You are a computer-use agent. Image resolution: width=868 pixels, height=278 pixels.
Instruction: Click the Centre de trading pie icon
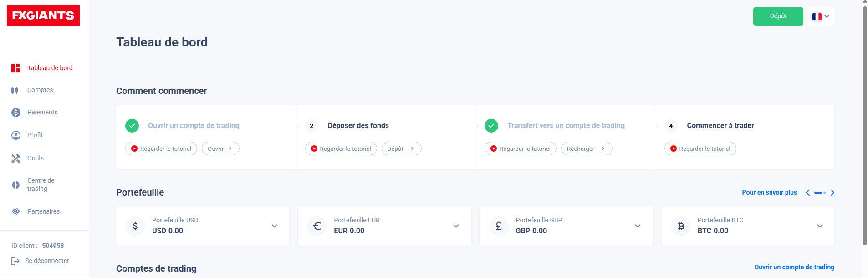[16, 185]
